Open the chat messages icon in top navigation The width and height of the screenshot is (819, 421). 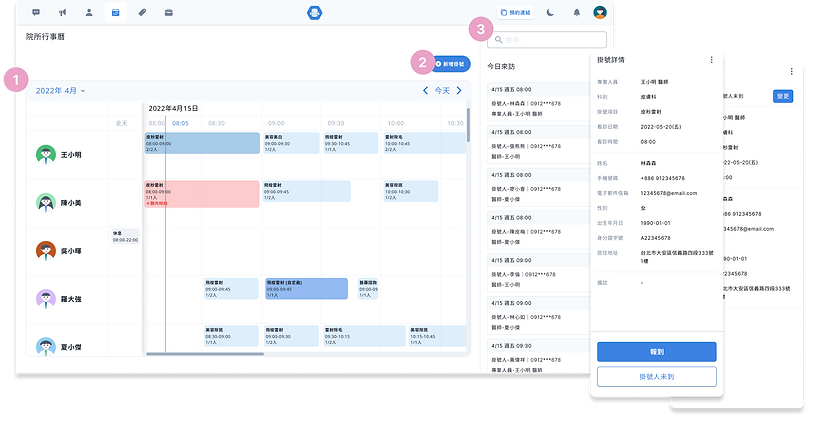(x=36, y=13)
